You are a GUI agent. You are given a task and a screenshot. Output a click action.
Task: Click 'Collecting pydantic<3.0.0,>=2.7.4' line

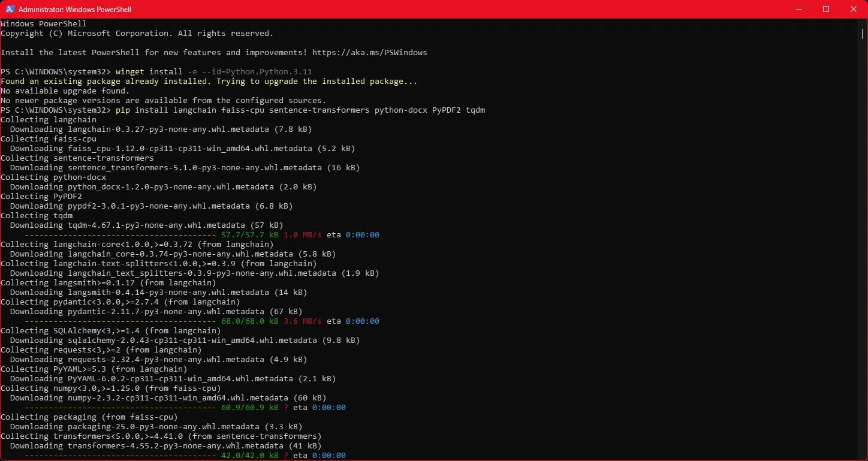click(x=120, y=302)
